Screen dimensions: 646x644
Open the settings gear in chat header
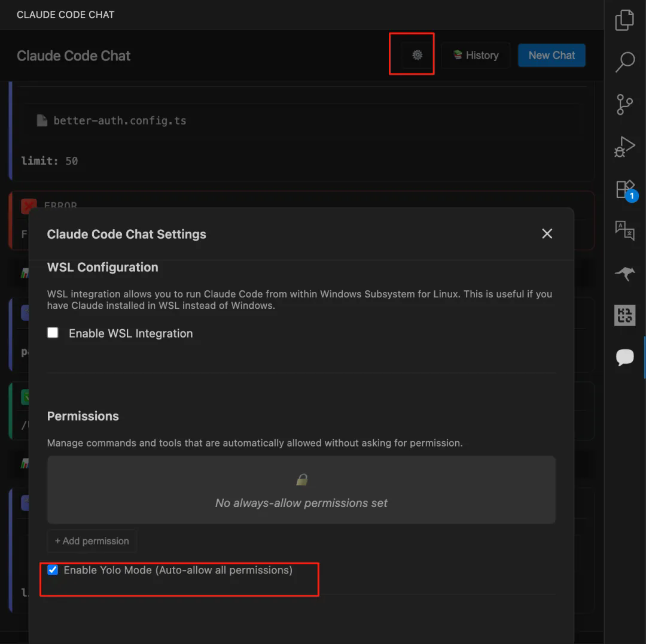[417, 55]
